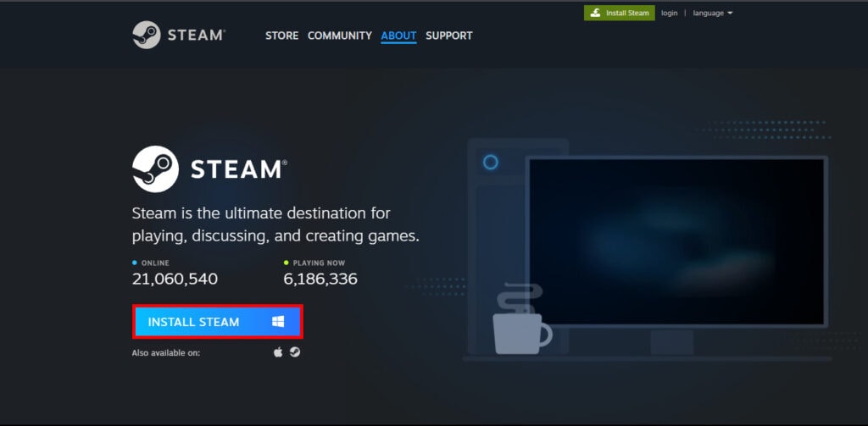The height and width of the screenshot is (426, 868).
Task: Expand the language dropdown arrow
Action: point(730,13)
